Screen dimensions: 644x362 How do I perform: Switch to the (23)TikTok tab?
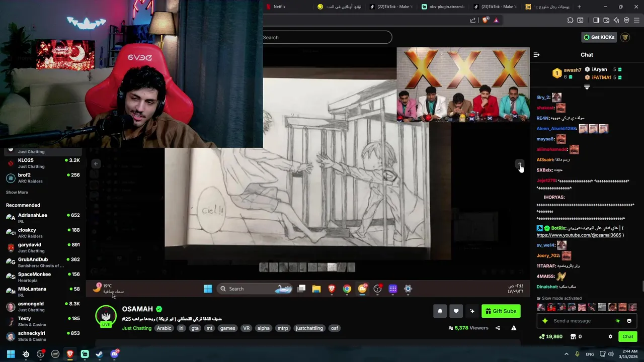point(496,7)
